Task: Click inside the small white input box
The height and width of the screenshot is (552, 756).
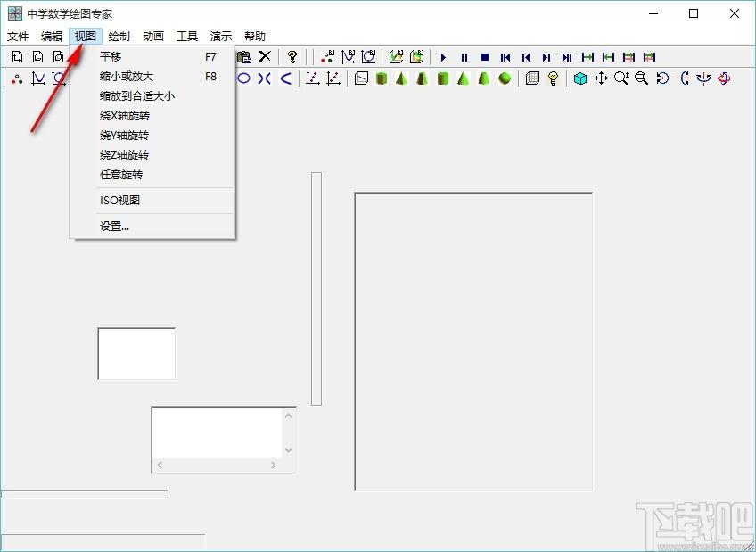Action: (x=136, y=353)
